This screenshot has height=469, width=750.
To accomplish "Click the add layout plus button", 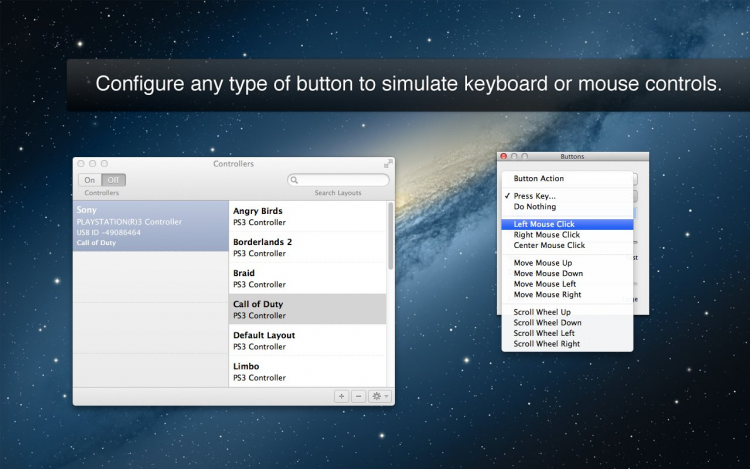I will (x=341, y=396).
